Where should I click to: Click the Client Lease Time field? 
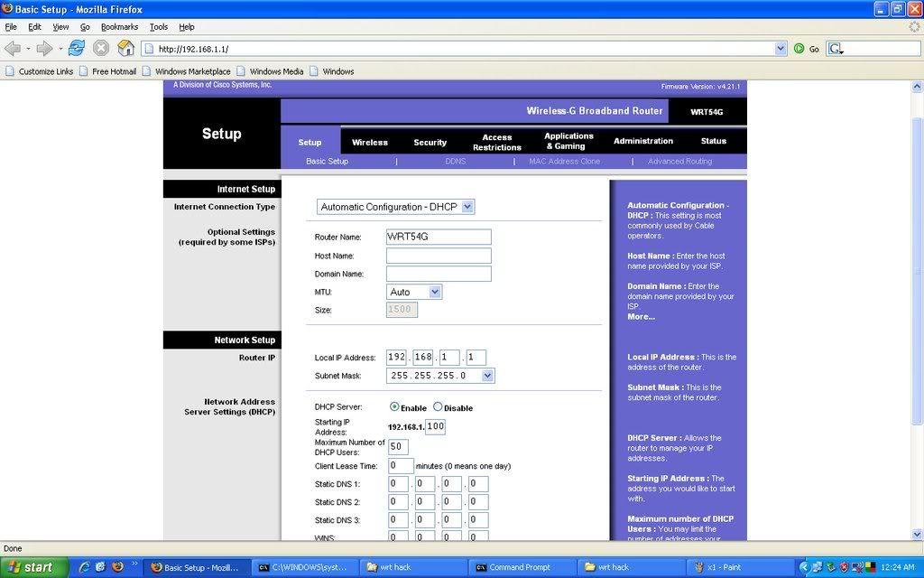click(x=401, y=465)
